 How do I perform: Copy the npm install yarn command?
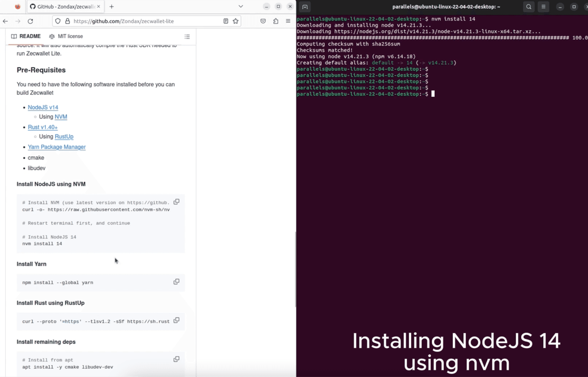(176, 282)
